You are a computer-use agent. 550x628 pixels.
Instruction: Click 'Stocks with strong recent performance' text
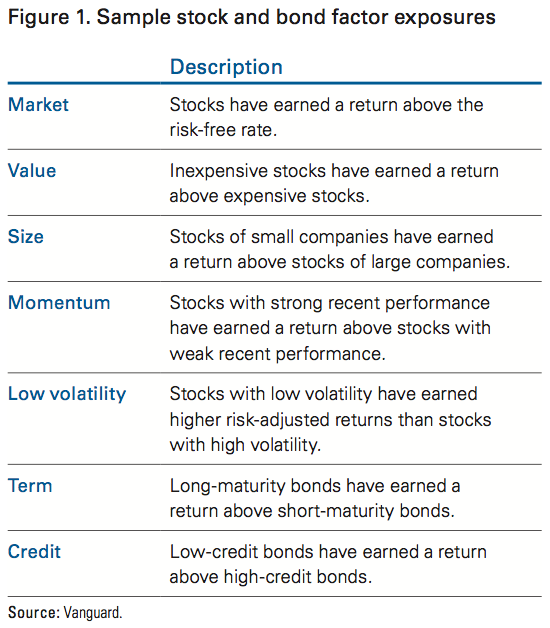330,303
